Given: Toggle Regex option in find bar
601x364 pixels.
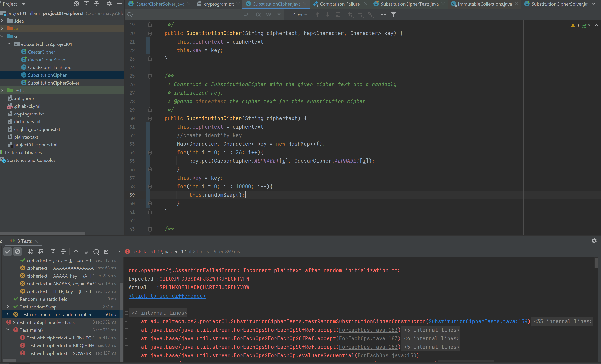Looking at the screenshot, I should pos(278,15).
